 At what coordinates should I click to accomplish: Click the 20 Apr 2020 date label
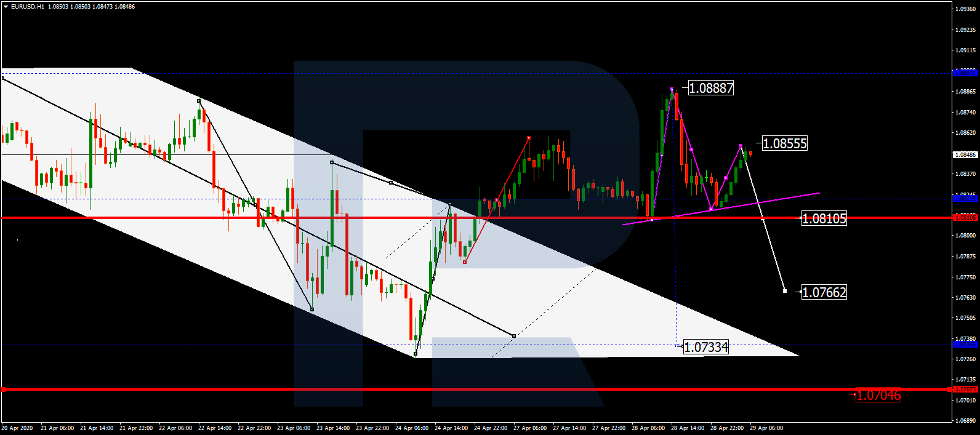[x=17, y=428]
